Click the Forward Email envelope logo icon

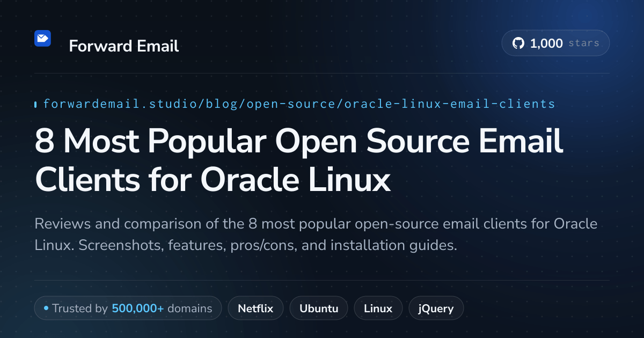pyautogui.click(x=42, y=39)
